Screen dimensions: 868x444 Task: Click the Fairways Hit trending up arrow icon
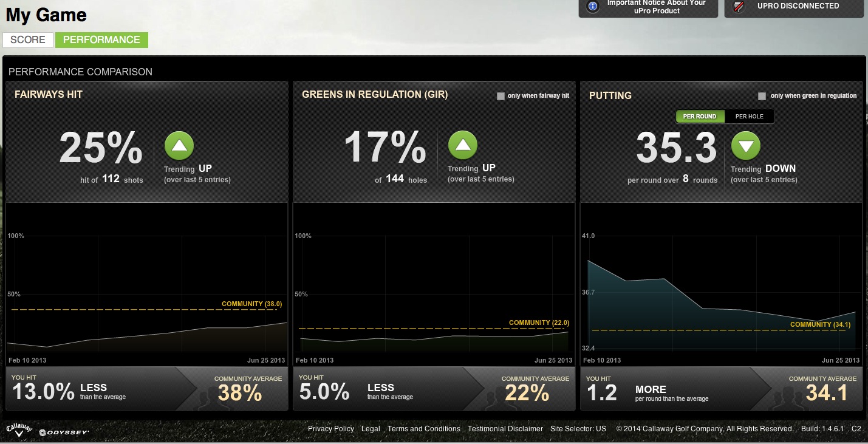179,146
